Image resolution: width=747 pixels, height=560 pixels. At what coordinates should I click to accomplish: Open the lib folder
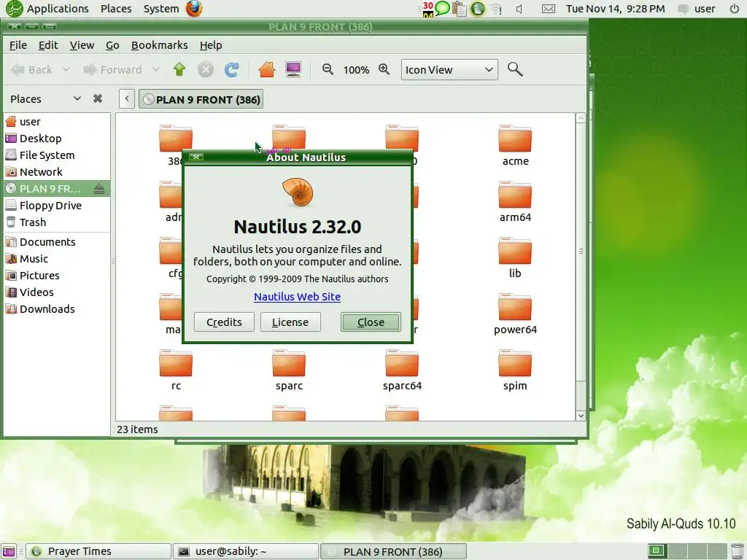pos(515,257)
